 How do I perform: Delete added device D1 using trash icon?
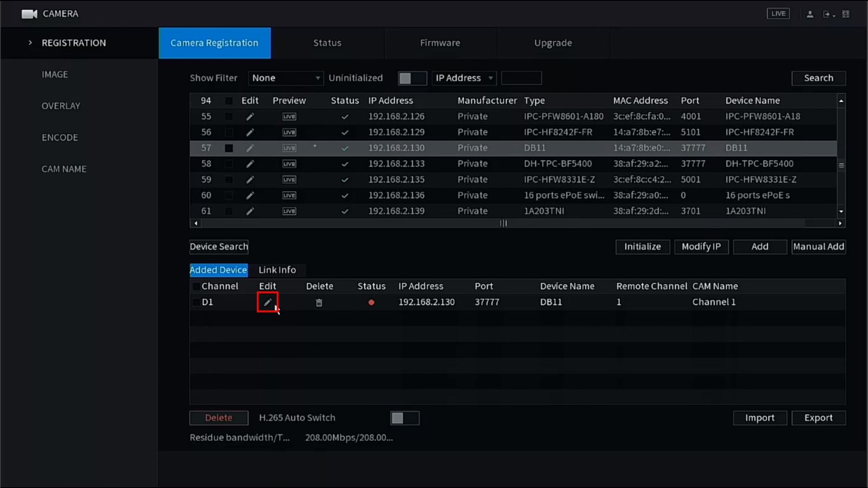319,302
